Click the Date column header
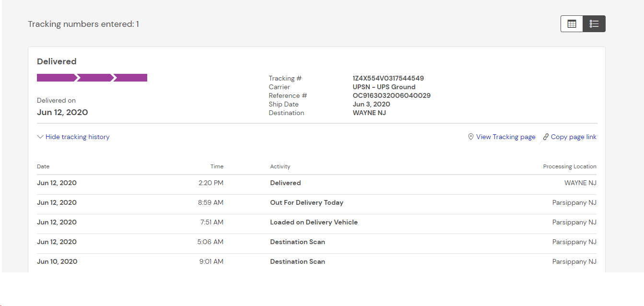Viewport: 644px width, 306px height. click(43, 166)
